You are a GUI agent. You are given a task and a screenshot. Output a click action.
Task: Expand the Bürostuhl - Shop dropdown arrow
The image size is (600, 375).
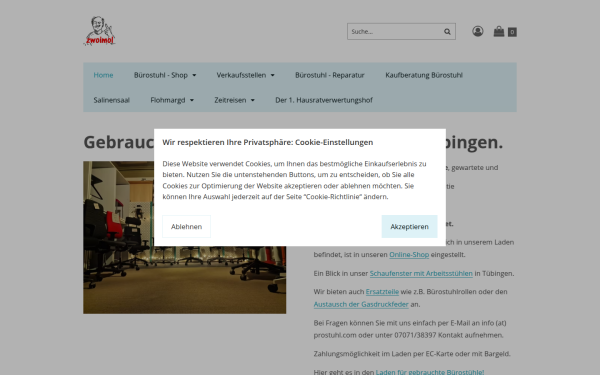(194, 75)
